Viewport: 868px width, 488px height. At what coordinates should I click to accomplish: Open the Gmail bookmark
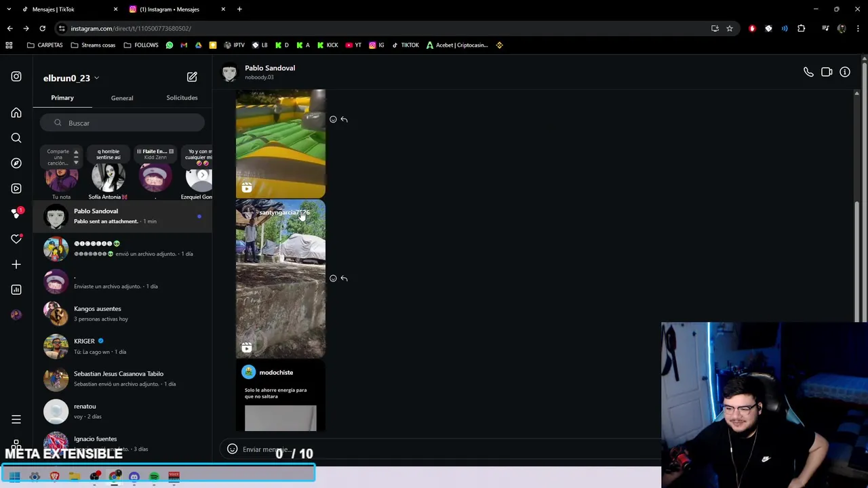click(x=184, y=45)
